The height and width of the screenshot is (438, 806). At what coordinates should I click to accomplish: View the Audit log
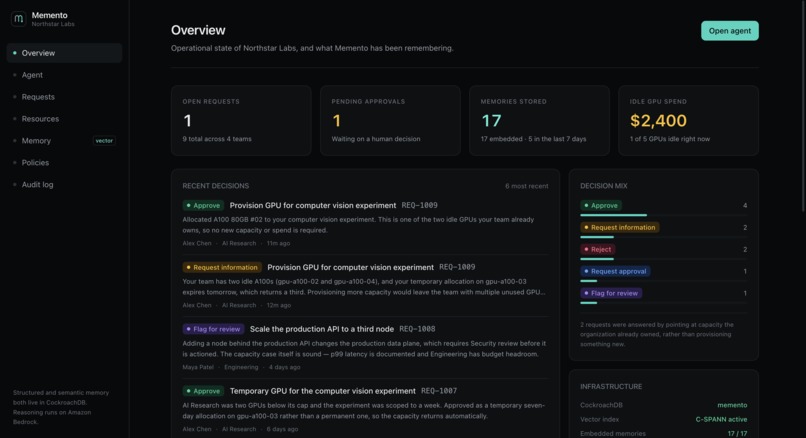click(x=64, y=185)
